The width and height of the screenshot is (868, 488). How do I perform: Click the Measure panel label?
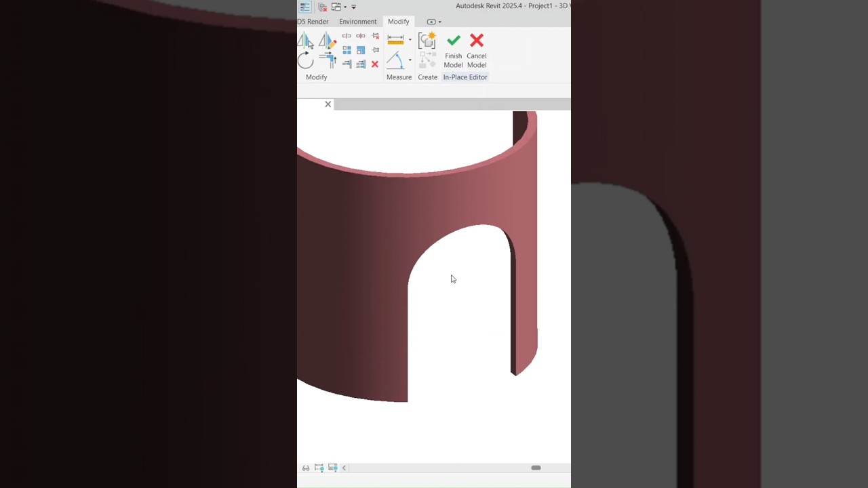click(399, 77)
